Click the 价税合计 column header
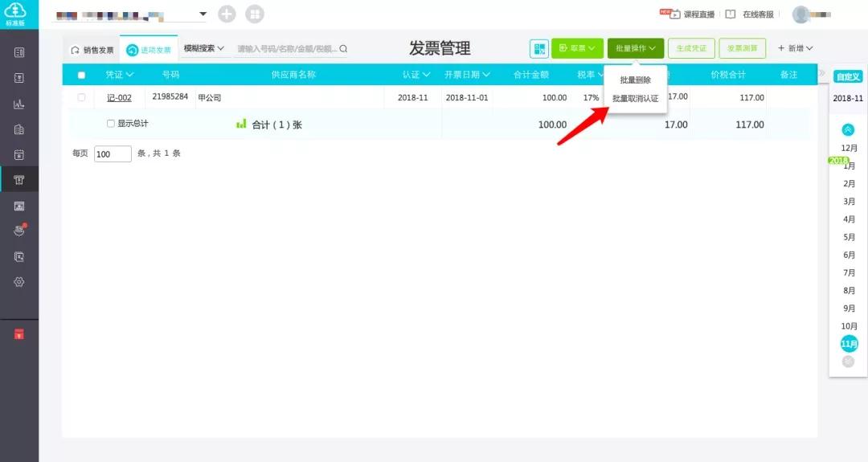The width and height of the screenshot is (868, 462). tap(728, 74)
